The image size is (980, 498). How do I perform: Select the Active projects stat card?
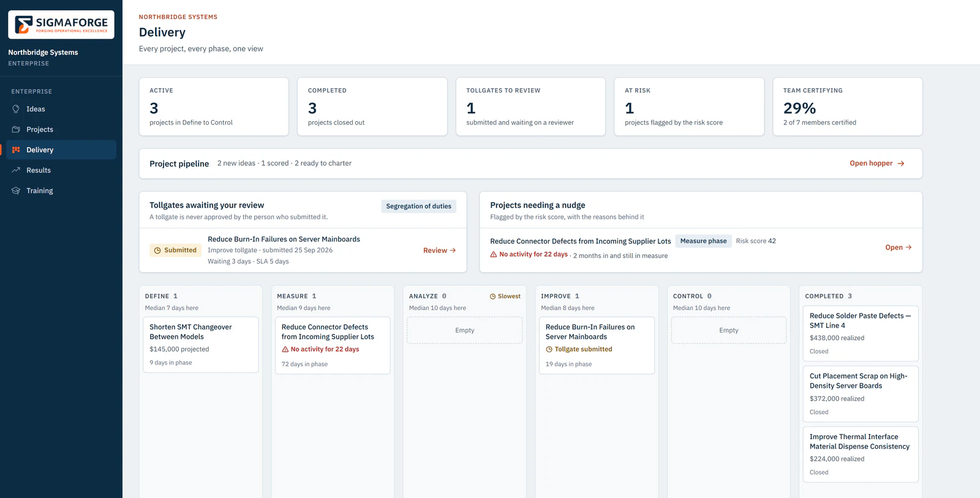pyautogui.click(x=214, y=107)
